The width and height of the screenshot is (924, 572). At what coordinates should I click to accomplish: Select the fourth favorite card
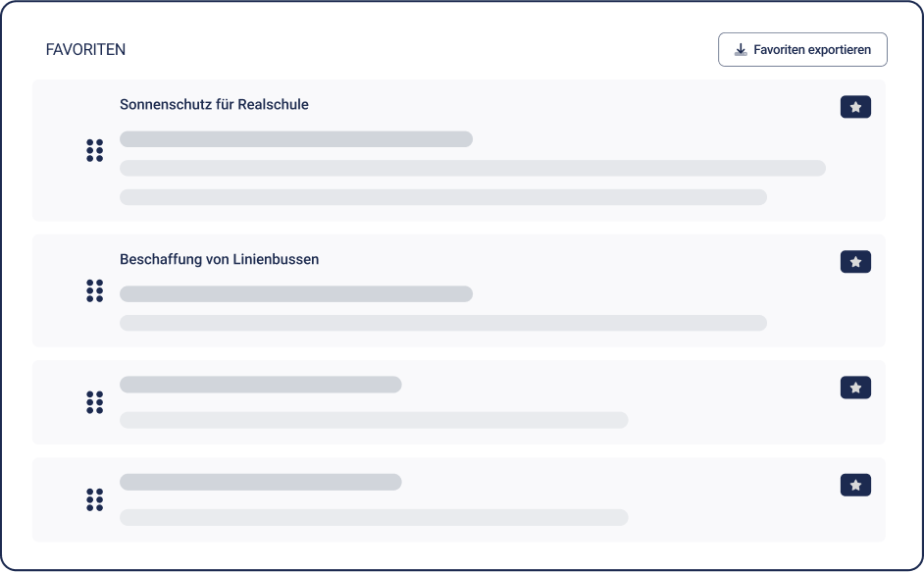[x=461, y=499]
